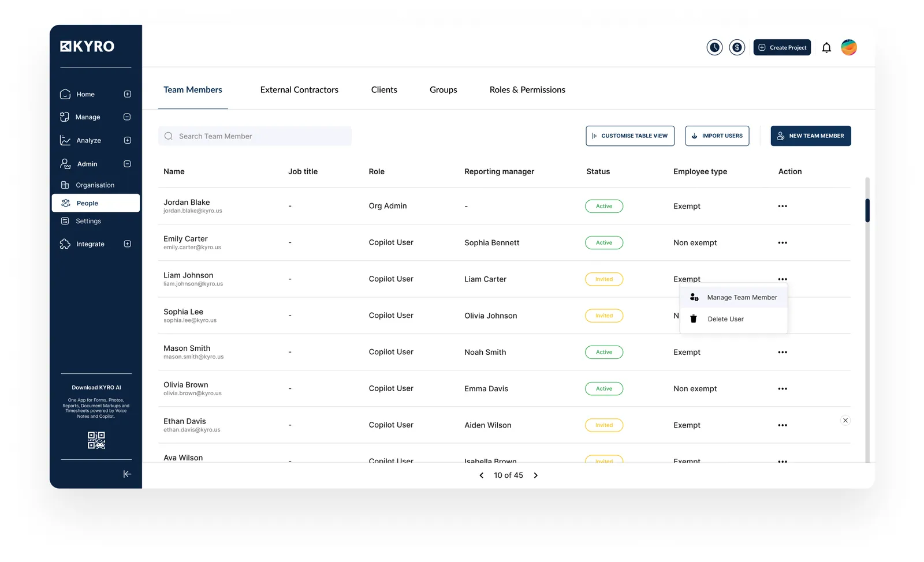The height and width of the screenshot is (562, 924).
Task: Click the KYRO logo
Action: 87,46
